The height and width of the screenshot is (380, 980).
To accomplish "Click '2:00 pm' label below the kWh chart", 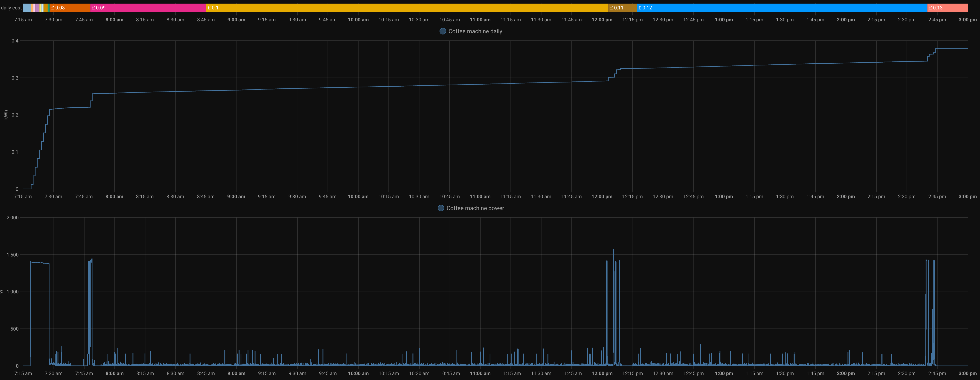I will tap(846, 197).
